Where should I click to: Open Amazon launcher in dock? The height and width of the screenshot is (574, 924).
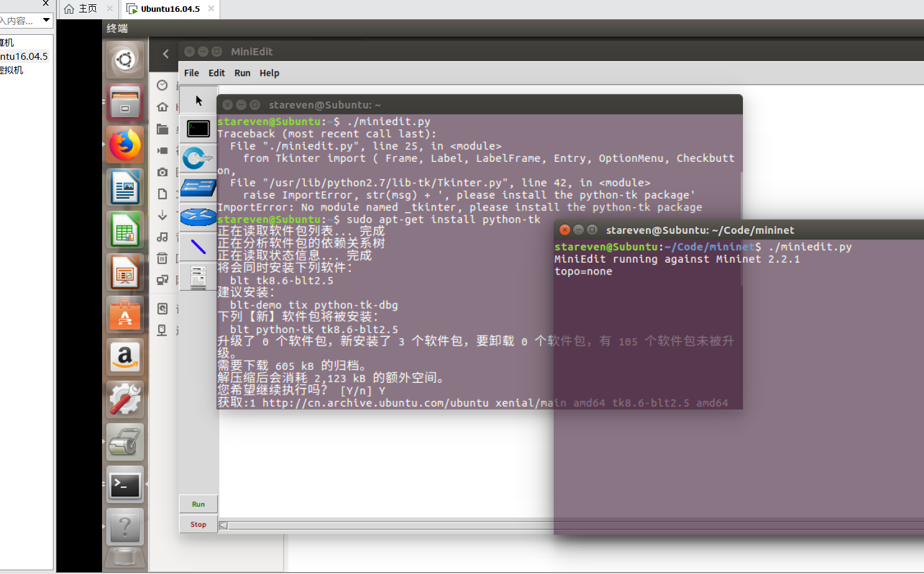point(125,357)
